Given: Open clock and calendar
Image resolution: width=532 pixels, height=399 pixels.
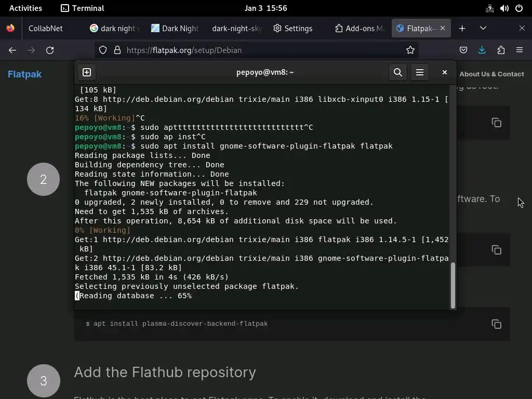Looking at the screenshot, I should (x=265, y=8).
